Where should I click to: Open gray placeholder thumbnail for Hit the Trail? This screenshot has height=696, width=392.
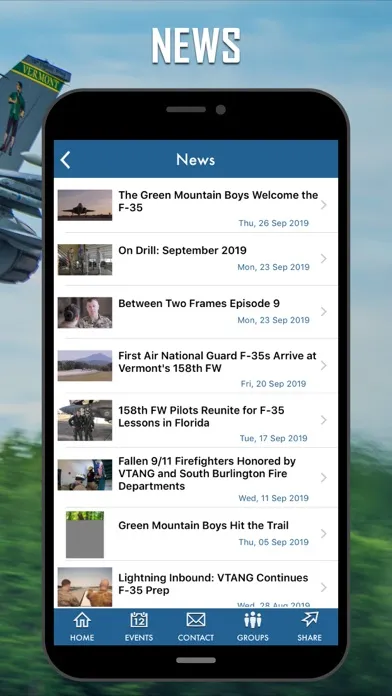85,534
